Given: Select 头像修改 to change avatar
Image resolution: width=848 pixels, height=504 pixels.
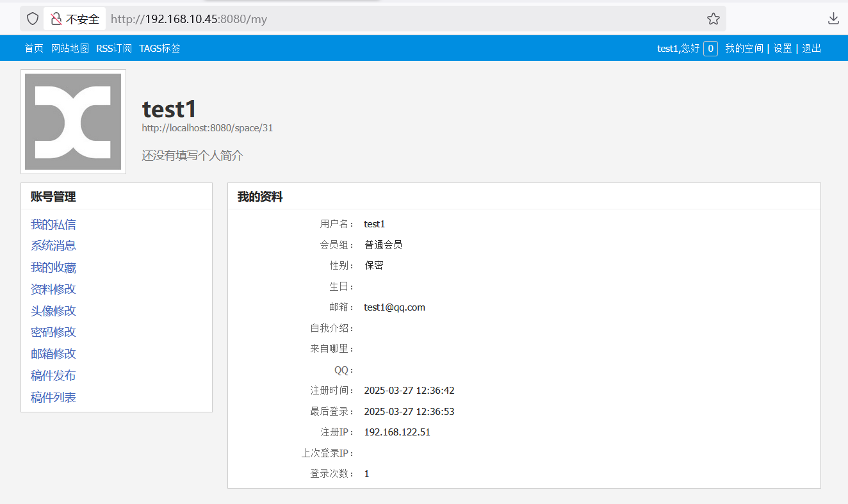Looking at the screenshot, I should [x=53, y=311].
